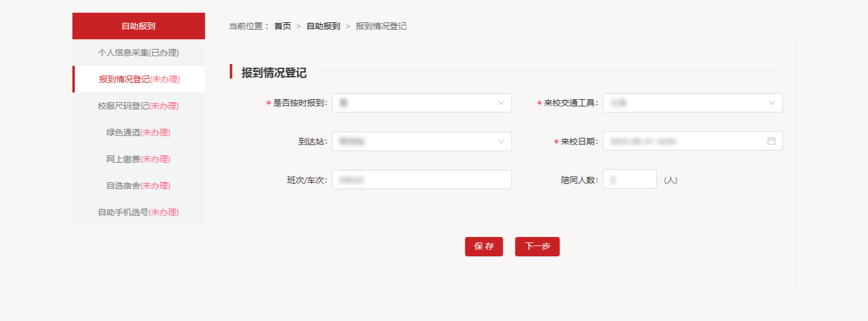Focus the 班次/车次 input field
Viewport: 868px width, 321px height.
(421, 180)
